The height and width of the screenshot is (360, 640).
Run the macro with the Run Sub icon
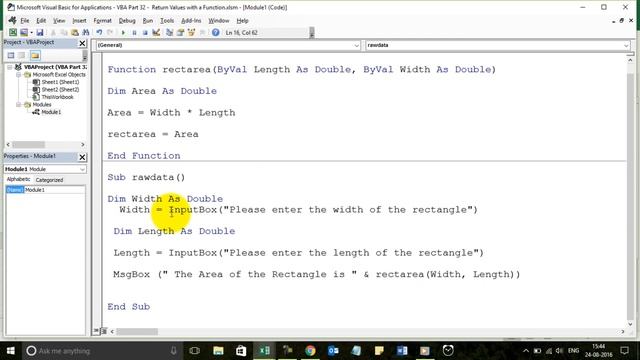tap(123, 32)
